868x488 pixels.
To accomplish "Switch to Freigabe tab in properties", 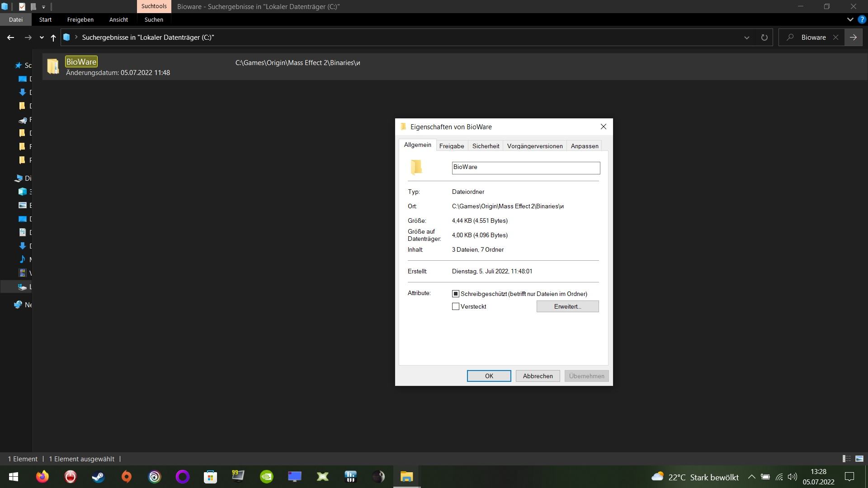I will tap(451, 146).
